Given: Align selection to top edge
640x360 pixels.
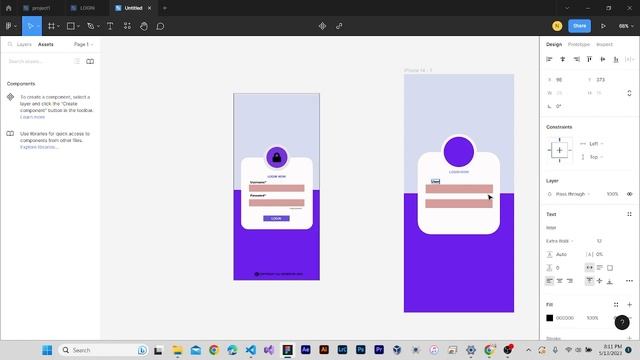Looking at the screenshot, I should click(x=589, y=59).
